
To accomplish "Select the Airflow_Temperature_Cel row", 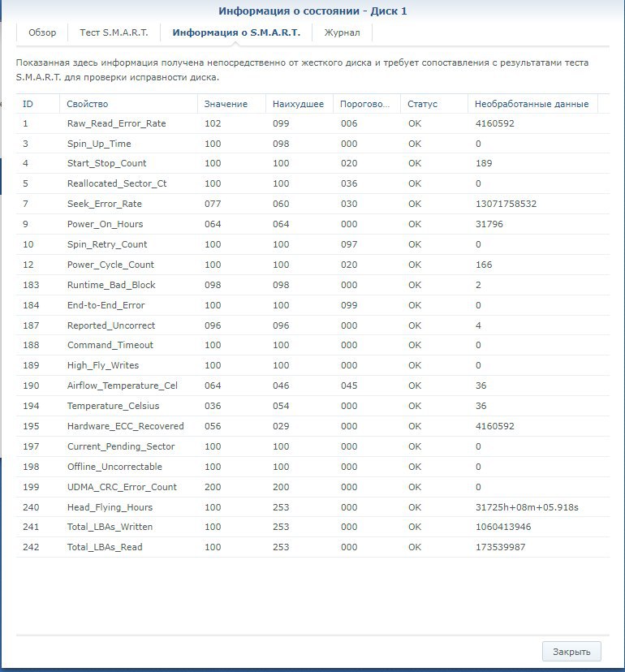I will coord(312,386).
